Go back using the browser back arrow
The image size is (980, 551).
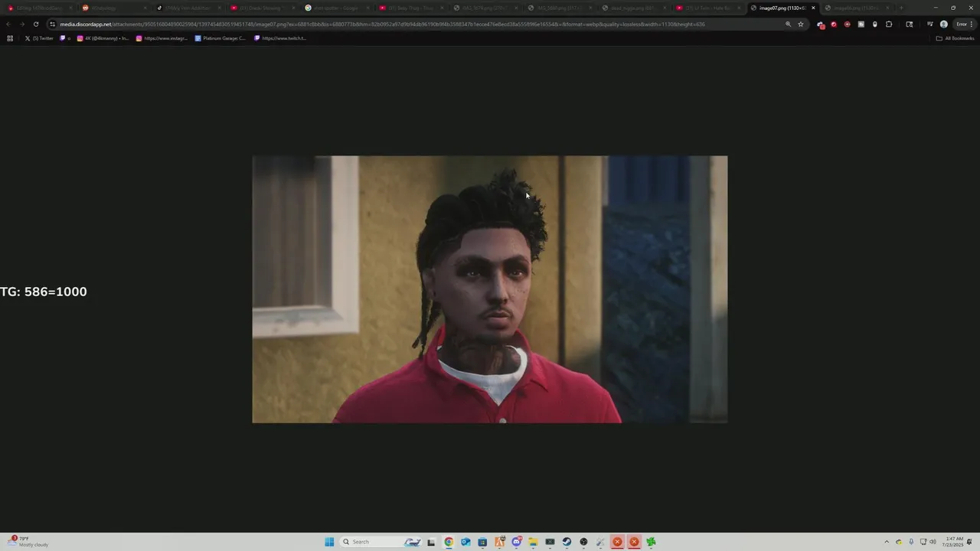(8, 24)
